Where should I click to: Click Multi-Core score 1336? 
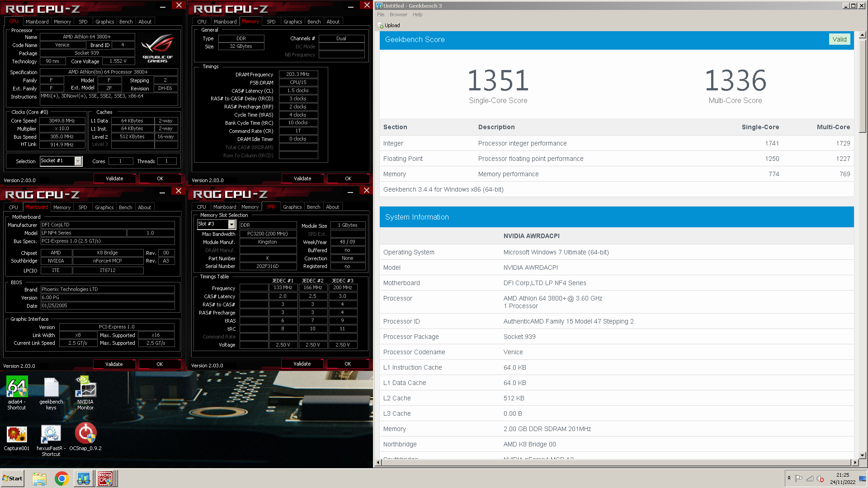735,80
